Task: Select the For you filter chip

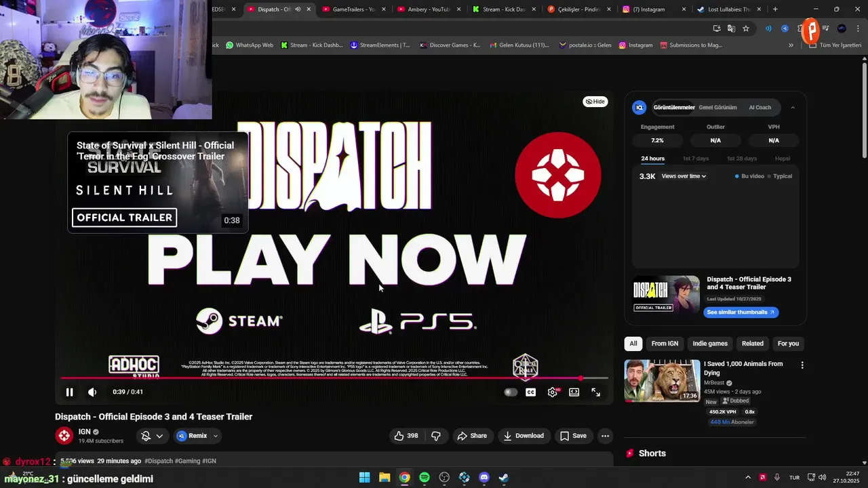Action: (788, 344)
